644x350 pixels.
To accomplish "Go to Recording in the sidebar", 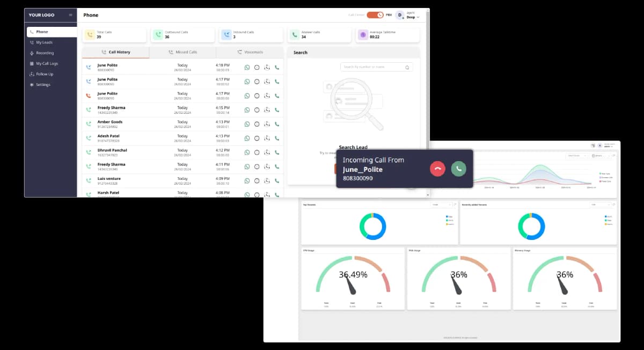I will 45,53.
